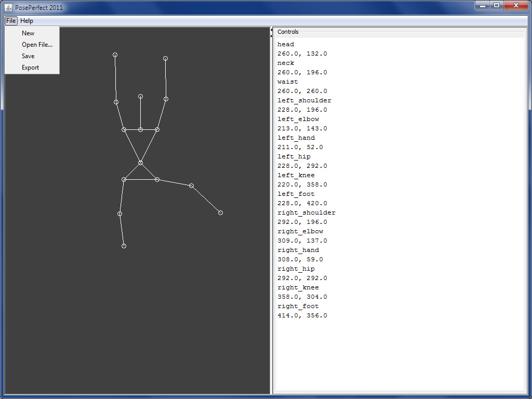Click the waist joint where the triangles meet
532x399 pixels.
[140, 163]
